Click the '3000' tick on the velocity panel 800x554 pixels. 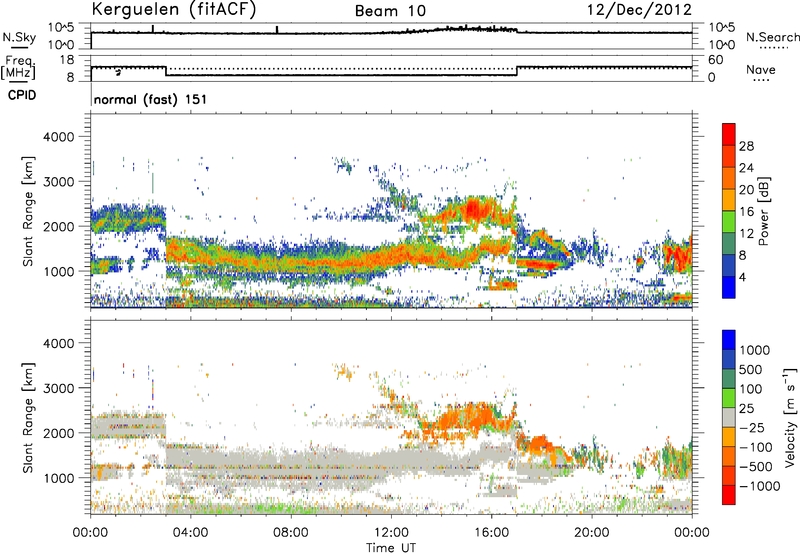pos(58,388)
